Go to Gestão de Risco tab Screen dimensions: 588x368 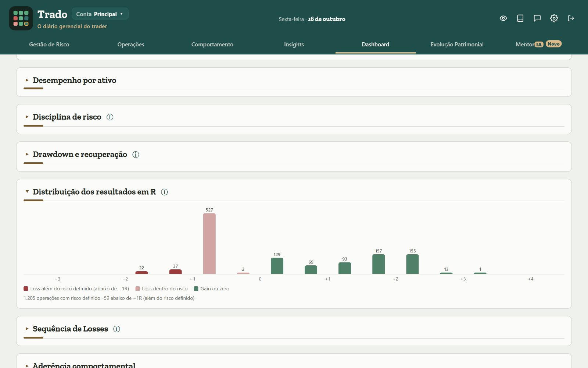(x=49, y=45)
